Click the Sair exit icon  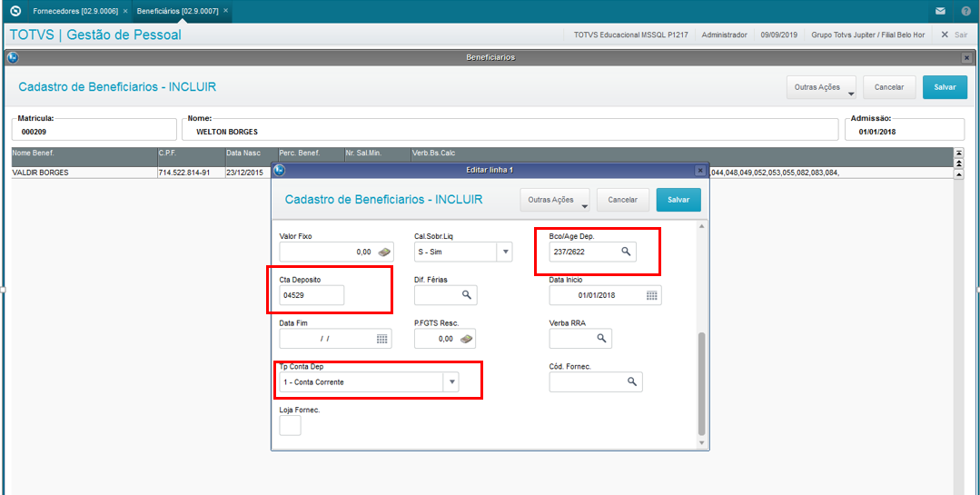[x=945, y=35]
